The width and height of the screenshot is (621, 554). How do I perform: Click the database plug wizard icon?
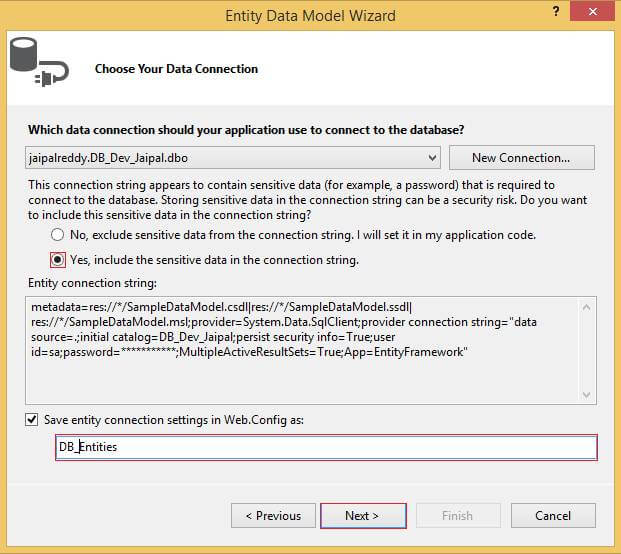[38, 67]
